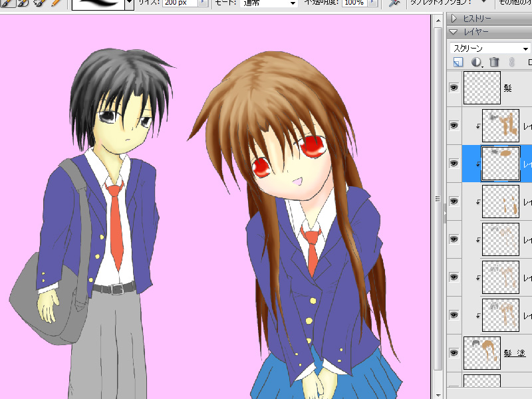Viewport: 532px width, 399px height.
Task: Select the Pencil tool icon in options bar
Action: pyautogui.click(x=57, y=3)
